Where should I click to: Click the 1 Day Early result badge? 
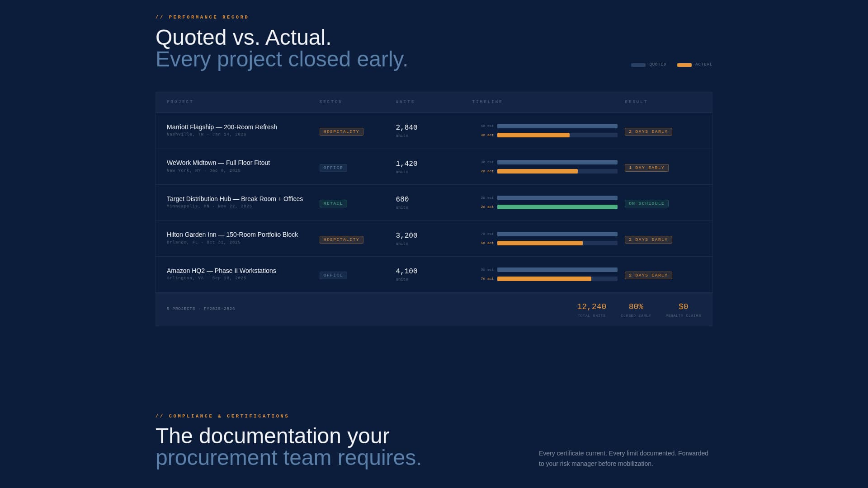tap(646, 168)
